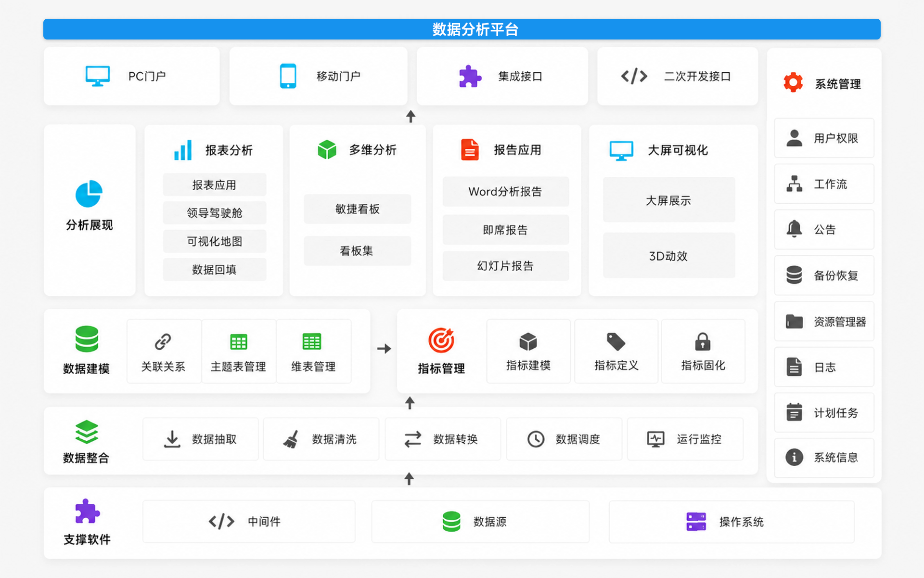This screenshot has width=924, height=578.
Task: Click the 指标管理 red target icon
Action: pos(441,341)
